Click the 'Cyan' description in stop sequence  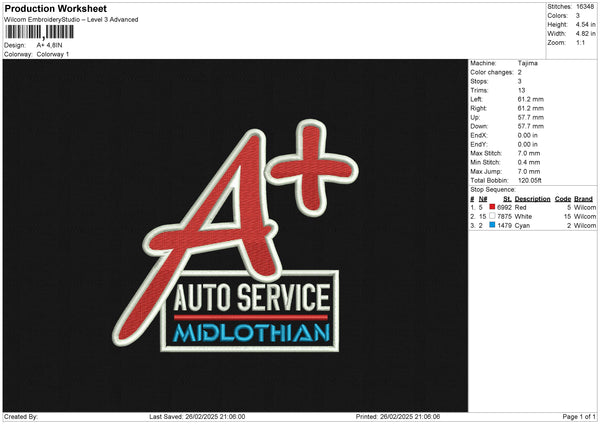pyautogui.click(x=522, y=226)
